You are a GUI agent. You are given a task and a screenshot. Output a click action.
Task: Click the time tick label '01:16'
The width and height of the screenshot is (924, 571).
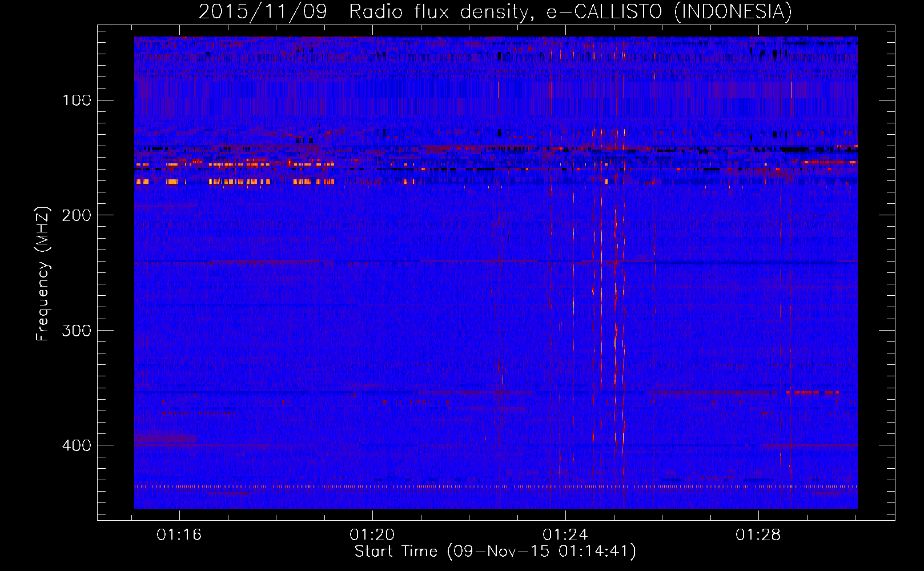[x=179, y=535]
